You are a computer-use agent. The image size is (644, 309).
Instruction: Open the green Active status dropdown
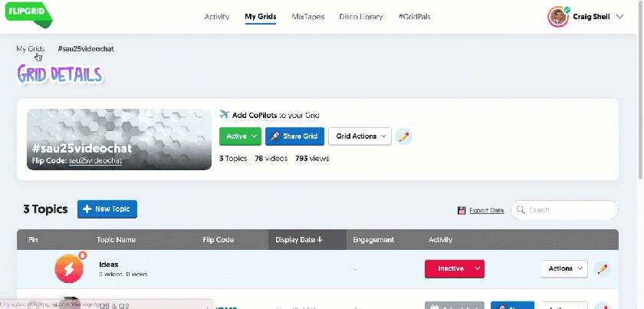pos(240,136)
